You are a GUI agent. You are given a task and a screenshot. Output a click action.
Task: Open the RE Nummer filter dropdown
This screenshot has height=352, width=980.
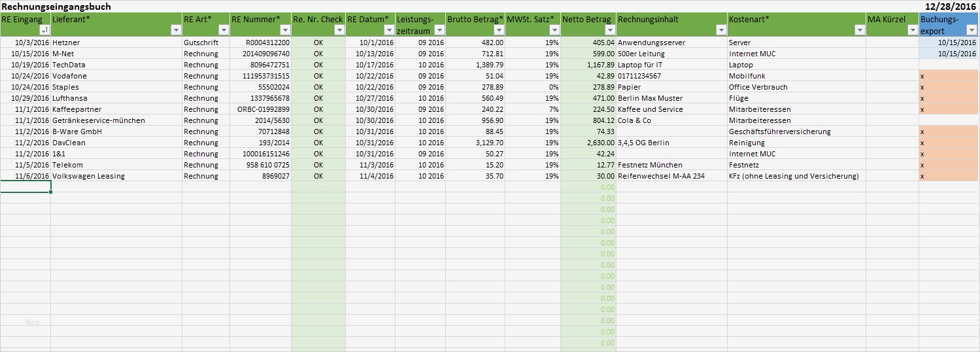click(x=284, y=30)
